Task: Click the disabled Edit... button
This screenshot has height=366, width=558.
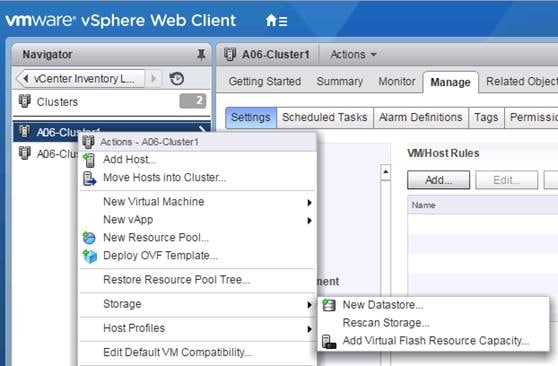Action: [506, 180]
